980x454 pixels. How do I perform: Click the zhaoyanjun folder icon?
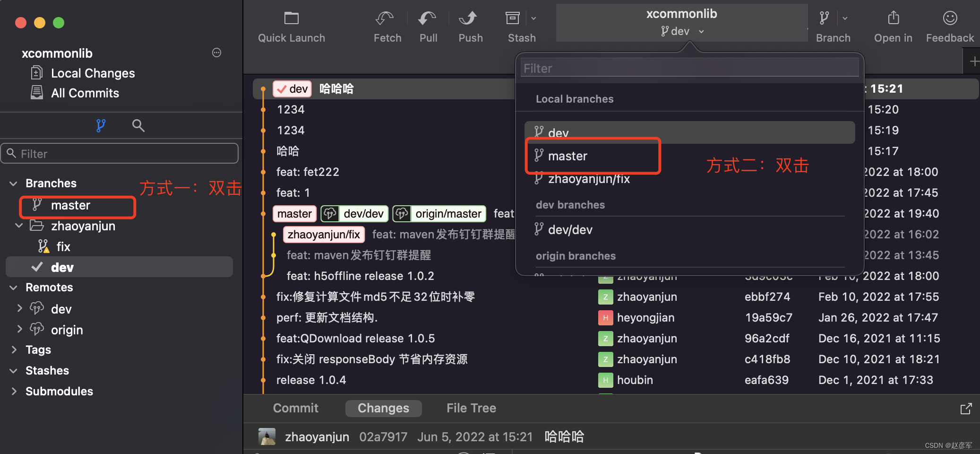[x=37, y=226]
